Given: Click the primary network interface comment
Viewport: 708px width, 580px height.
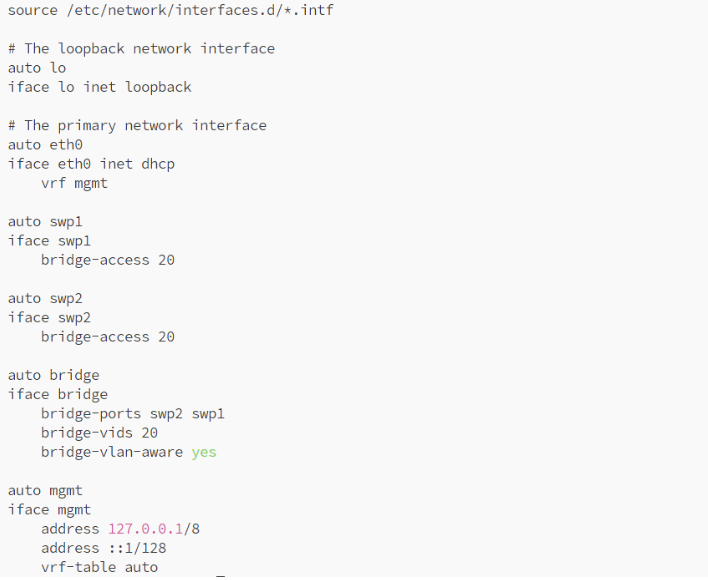Looking at the screenshot, I should tap(137, 125).
